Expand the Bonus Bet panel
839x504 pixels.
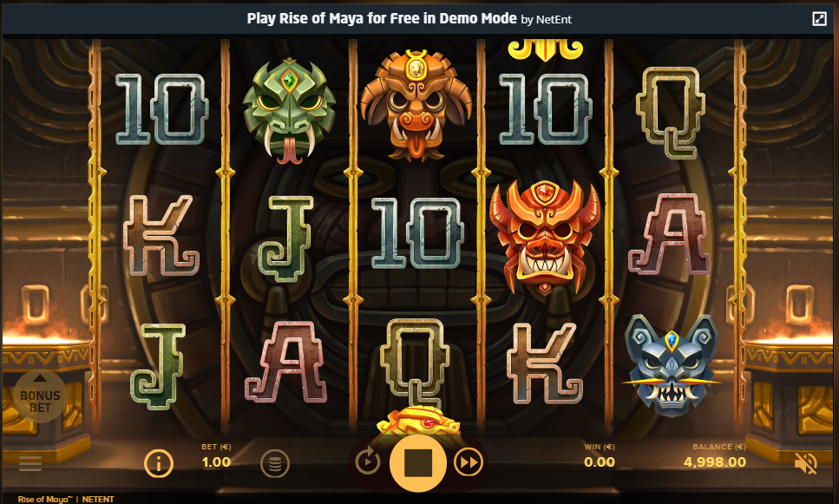[40, 396]
